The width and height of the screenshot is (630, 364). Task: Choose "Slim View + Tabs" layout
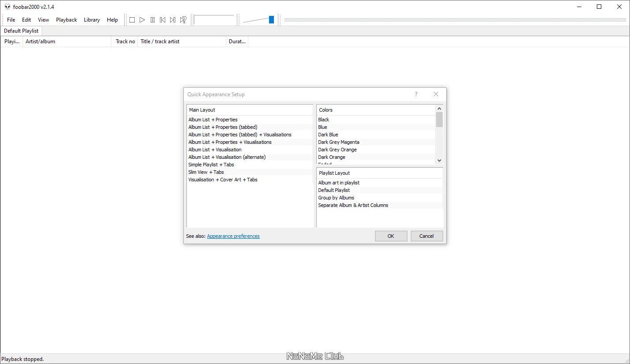coord(250,172)
